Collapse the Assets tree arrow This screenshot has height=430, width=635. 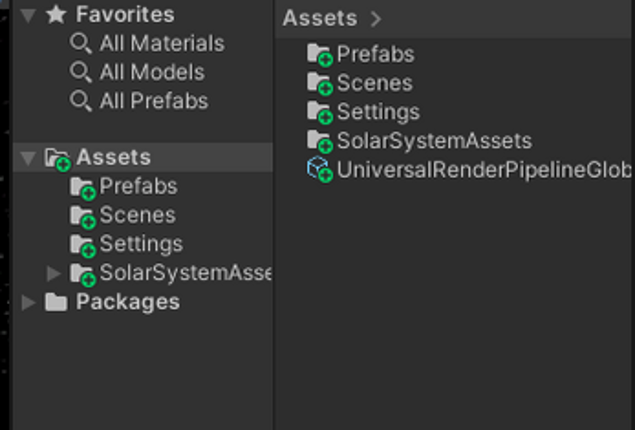click(x=28, y=158)
